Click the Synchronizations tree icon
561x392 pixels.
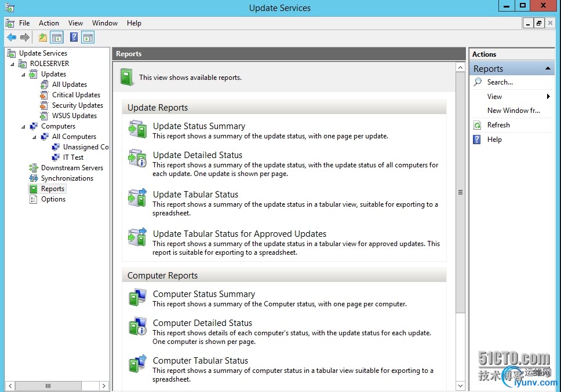(33, 178)
